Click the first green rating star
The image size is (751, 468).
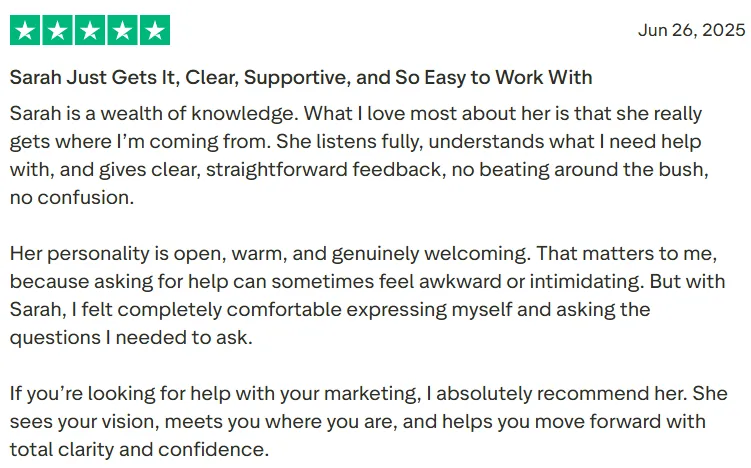(x=25, y=30)
